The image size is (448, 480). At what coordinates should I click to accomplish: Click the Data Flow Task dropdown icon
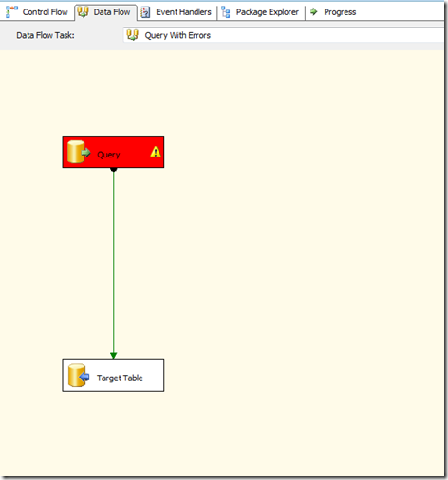(x=132, y=35)
